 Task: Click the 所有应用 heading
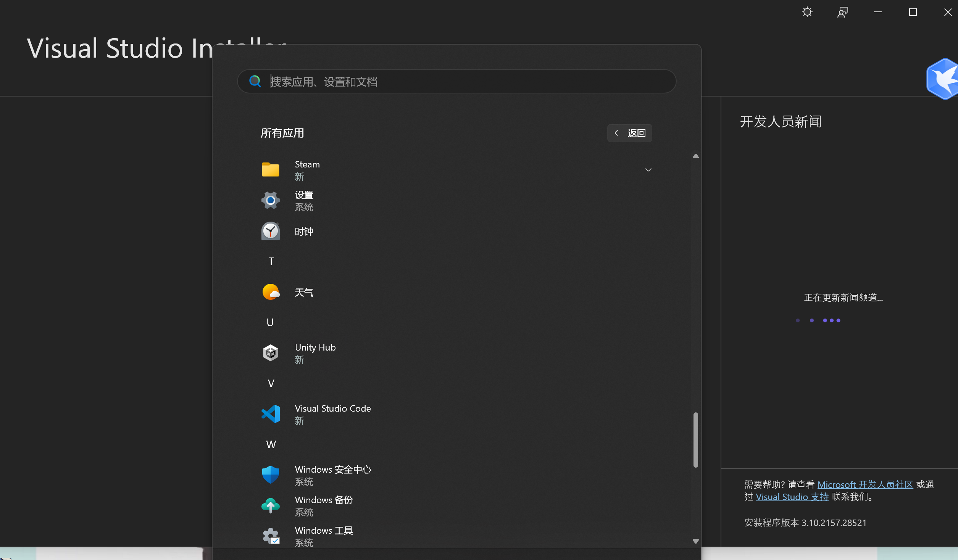pos(282,133)
